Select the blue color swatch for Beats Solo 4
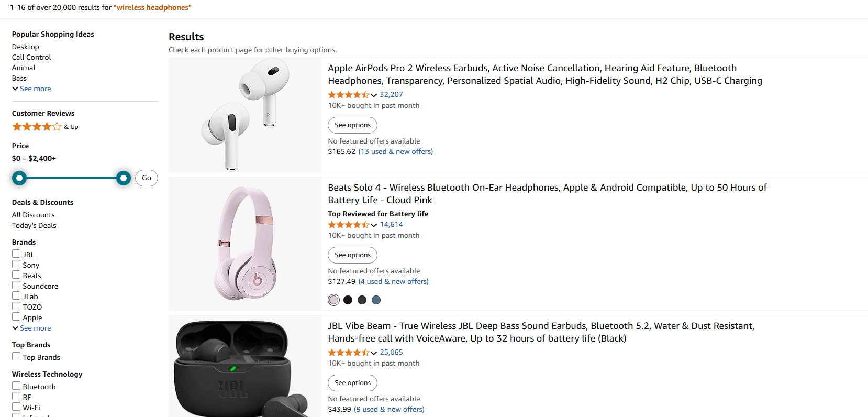This screenshot has height=417, width=868. (376, 300)
